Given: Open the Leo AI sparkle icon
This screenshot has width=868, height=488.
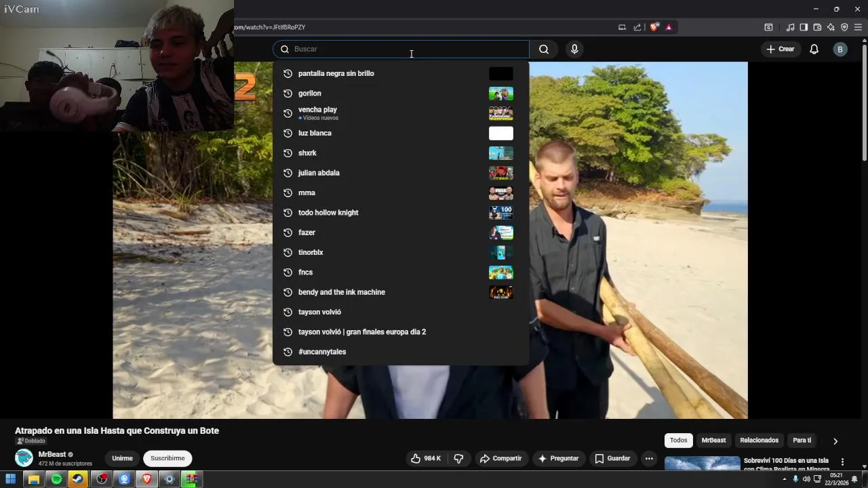Looking at the screenshot, I should (831, 27).
